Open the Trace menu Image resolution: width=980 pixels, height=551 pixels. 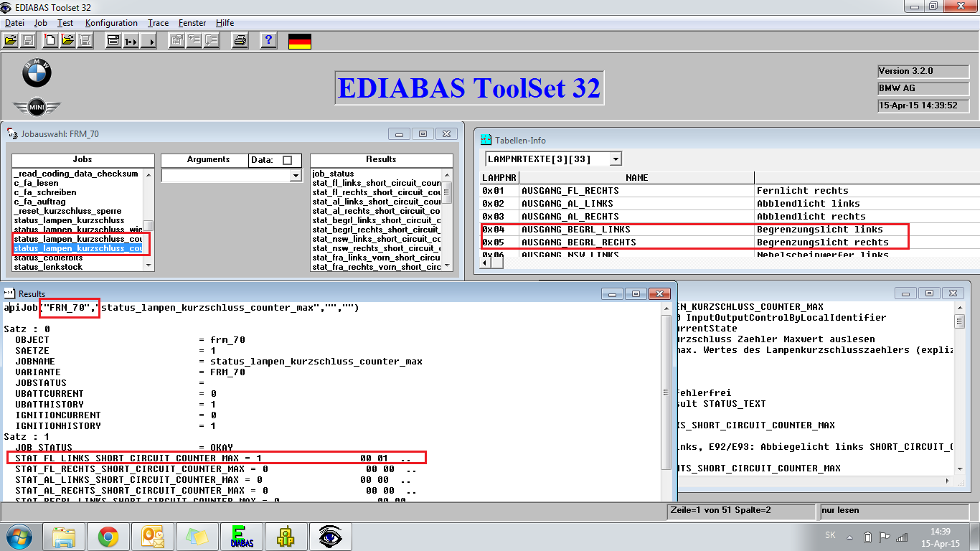pyautogui.click(x=158, y=23)
